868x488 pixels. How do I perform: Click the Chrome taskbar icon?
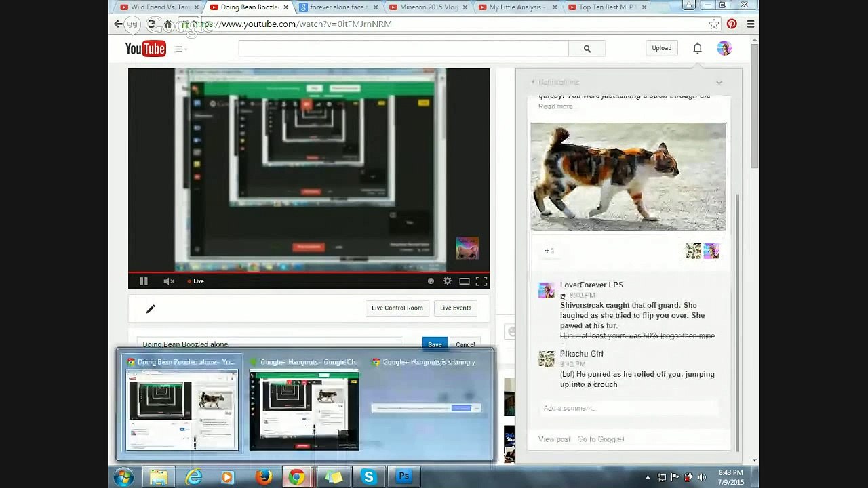click(297, 477)
